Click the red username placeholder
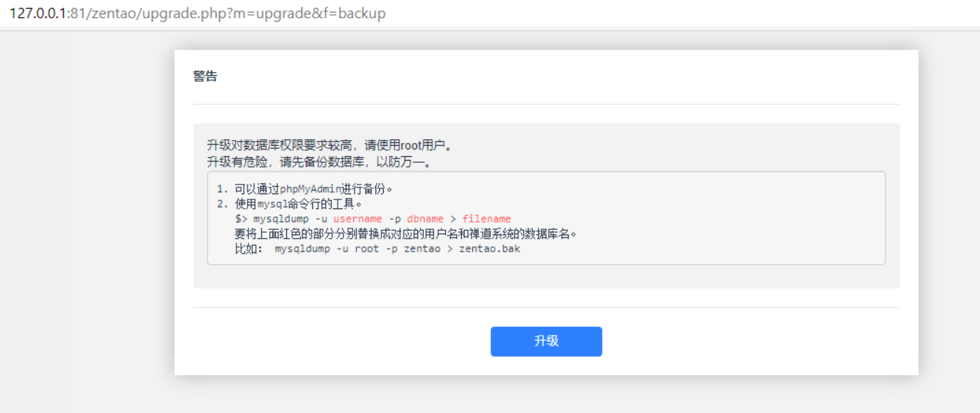 [357, 219]
